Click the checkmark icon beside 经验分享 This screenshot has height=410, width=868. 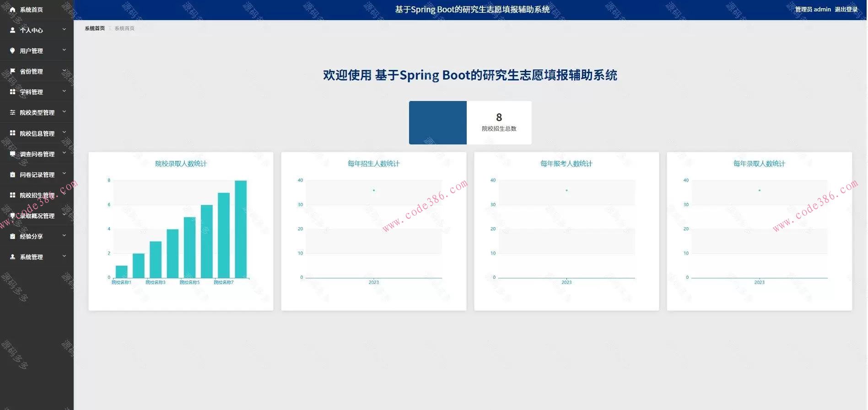tap(12, 236)
